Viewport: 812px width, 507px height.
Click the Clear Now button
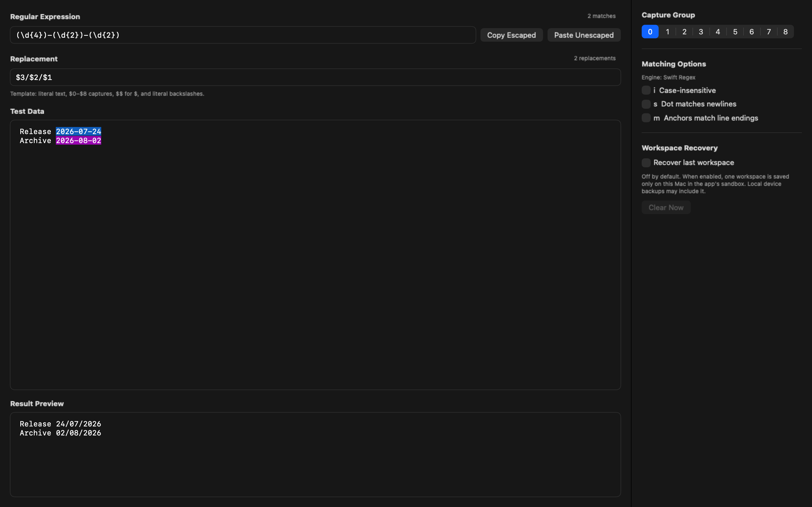click(666, 208)
